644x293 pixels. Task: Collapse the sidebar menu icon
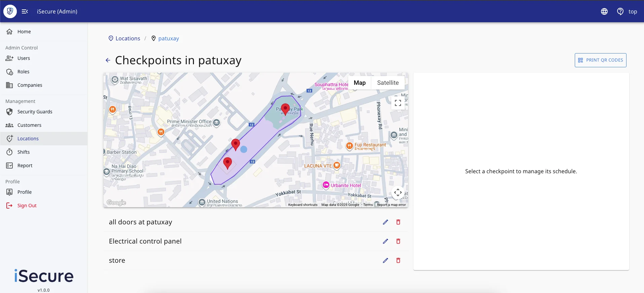25,11
